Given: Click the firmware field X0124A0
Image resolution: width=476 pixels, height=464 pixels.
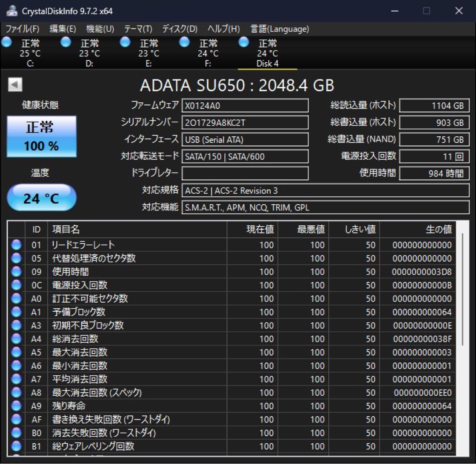Looking at the screenshot, I should coord(245,105).
